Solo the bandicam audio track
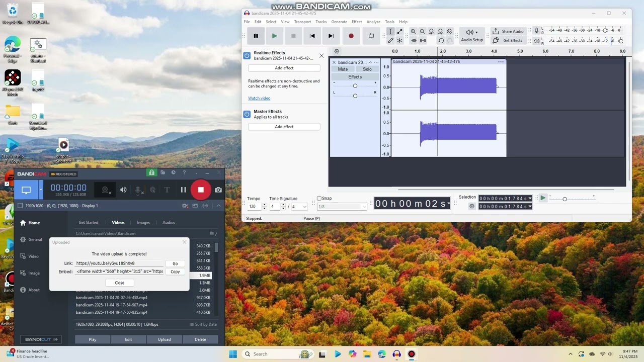The width and height of the screenshot is (644, 362). click(x=367, y=69)
